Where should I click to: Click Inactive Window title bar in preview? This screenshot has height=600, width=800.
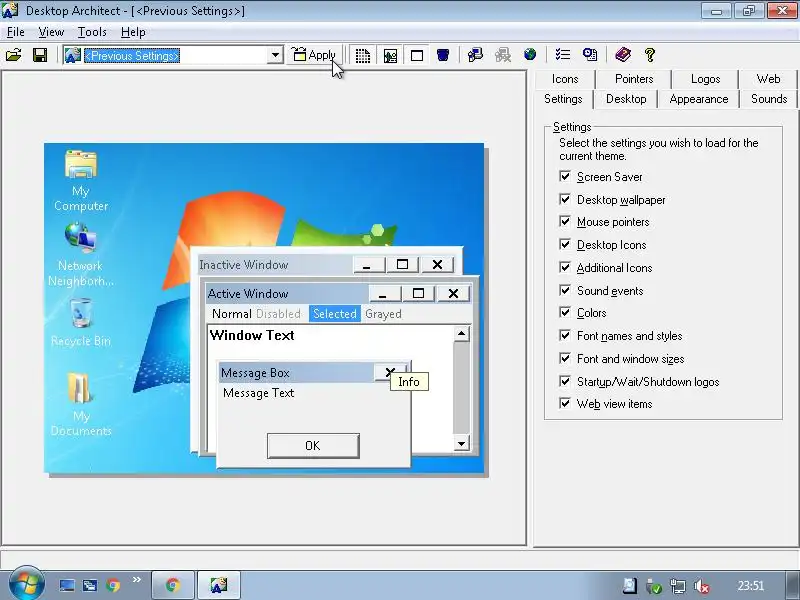[276, 265]
